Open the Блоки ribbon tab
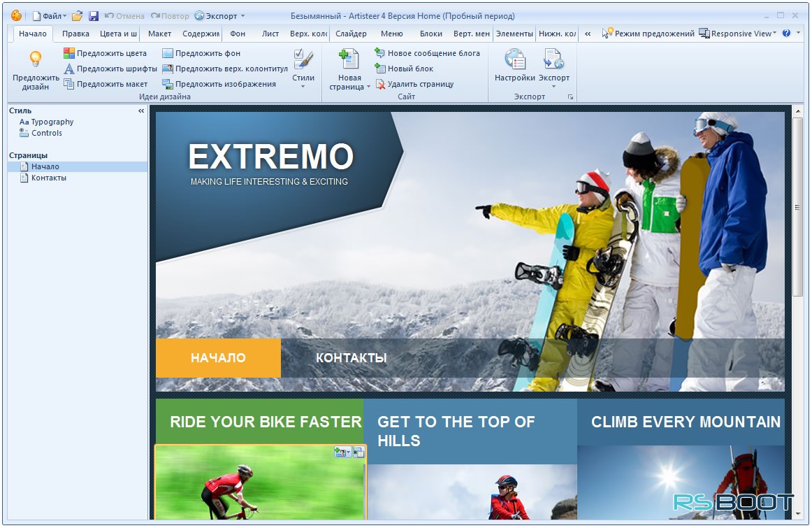812x528 pixels. pyautogui.click(x=431, y=34)
